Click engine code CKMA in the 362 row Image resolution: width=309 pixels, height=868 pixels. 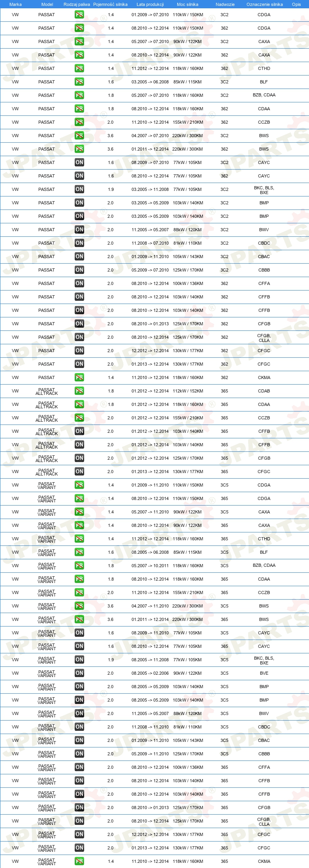pos(264,377)
